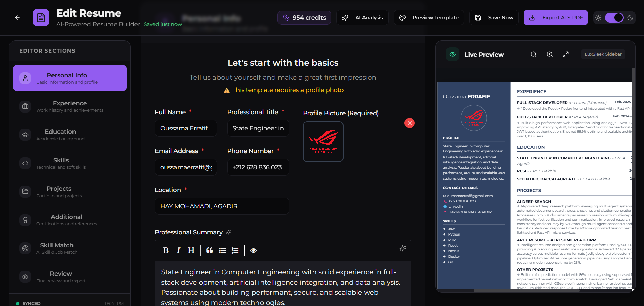The width and height of the screenshot is (644, 306).
Task: Remove the profile picture with the red X
Action: click(409, 123)
